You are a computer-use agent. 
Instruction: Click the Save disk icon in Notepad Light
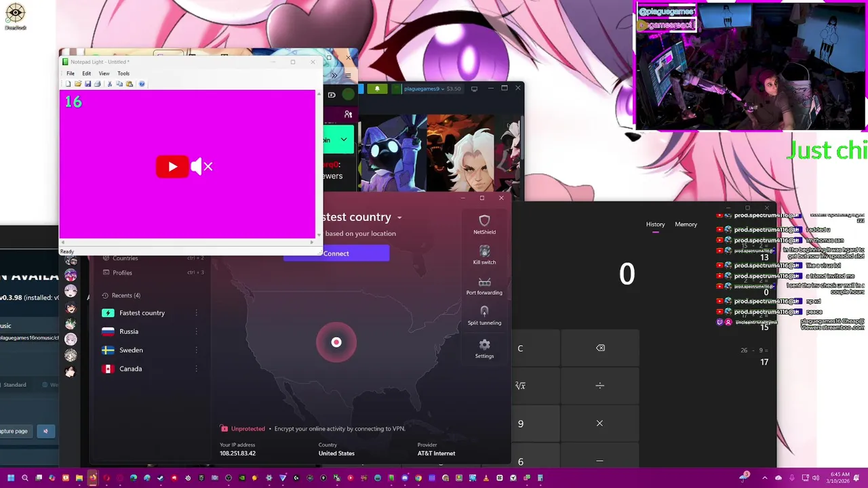coord(87,84)
